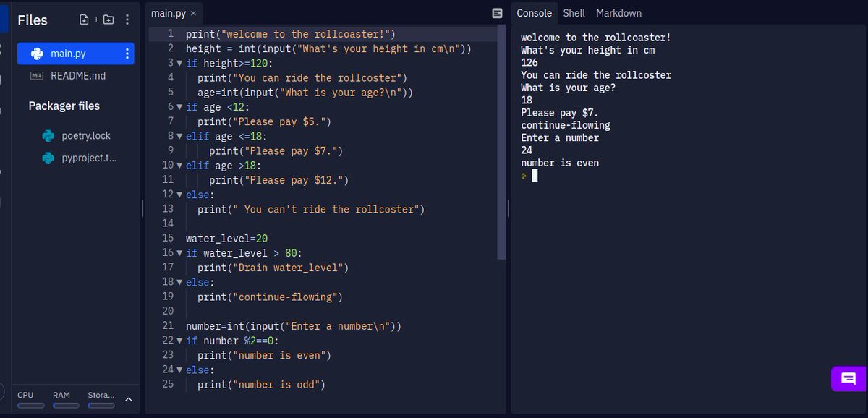Screen dimensions: 868x418
Task: Collapse the code fold arrow at line 10
Action: click(179, 166)
